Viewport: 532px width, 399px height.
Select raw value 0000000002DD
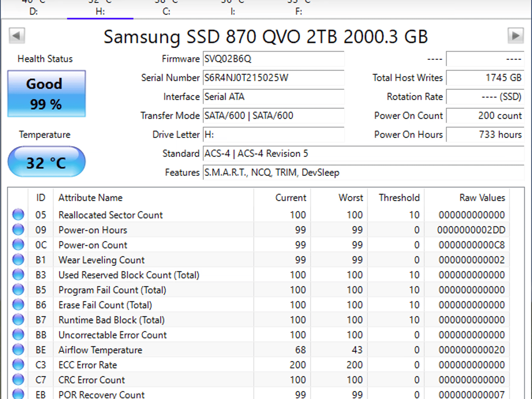point(471,230)
